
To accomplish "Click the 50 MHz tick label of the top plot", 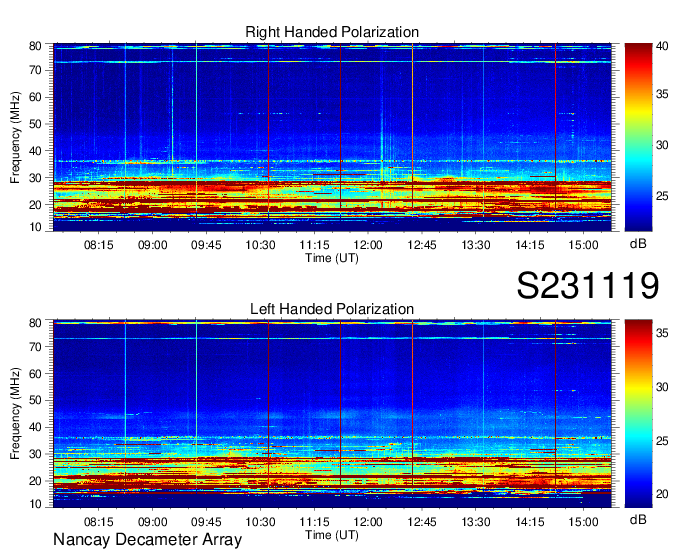I will click(x=35, y=124).
